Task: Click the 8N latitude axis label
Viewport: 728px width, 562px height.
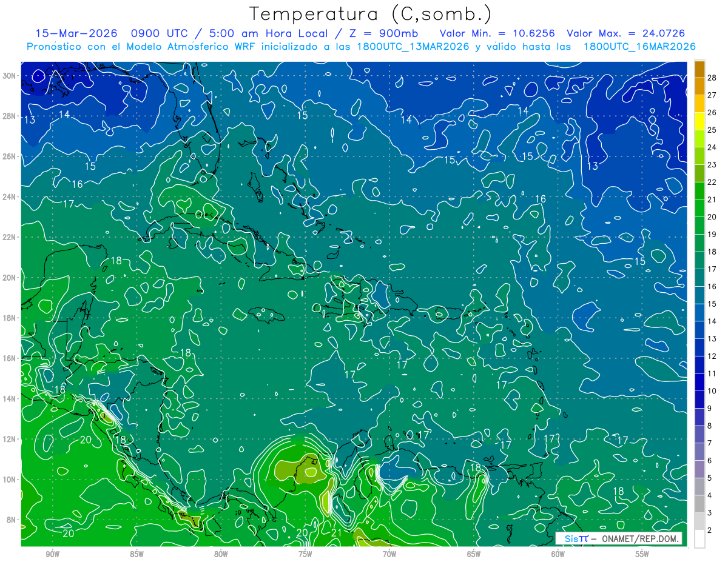Action: click(12, 520)
